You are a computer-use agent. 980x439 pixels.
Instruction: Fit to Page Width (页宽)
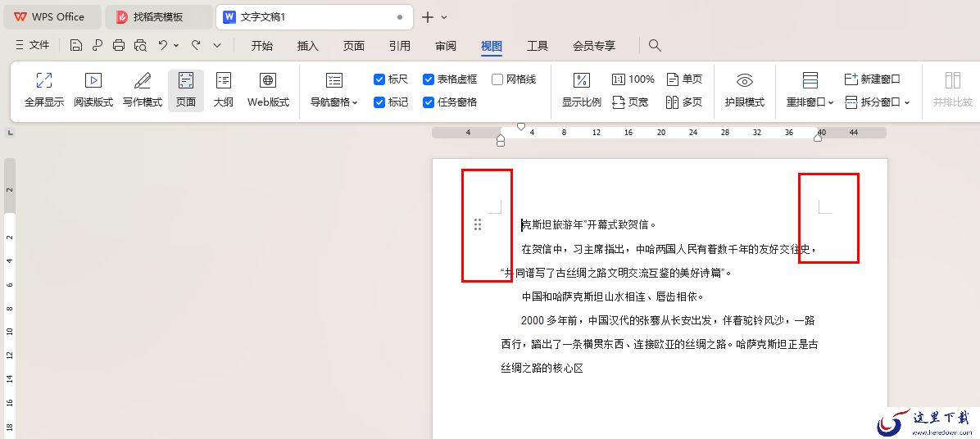[630, 102]
